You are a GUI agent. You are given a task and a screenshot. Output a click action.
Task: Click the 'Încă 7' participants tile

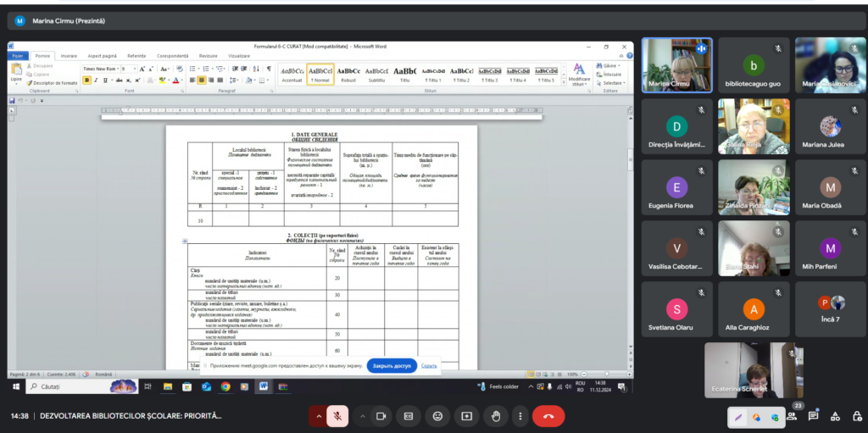click(x=831, y=309)
